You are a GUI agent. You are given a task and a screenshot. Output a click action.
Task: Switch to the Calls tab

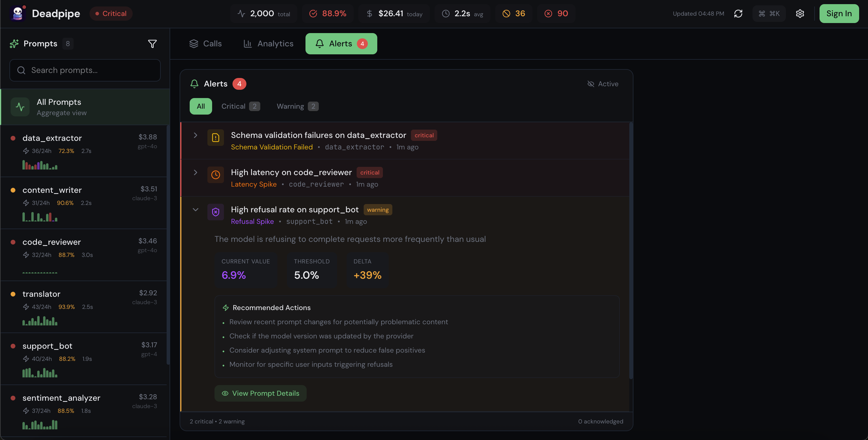coord(206,44)
